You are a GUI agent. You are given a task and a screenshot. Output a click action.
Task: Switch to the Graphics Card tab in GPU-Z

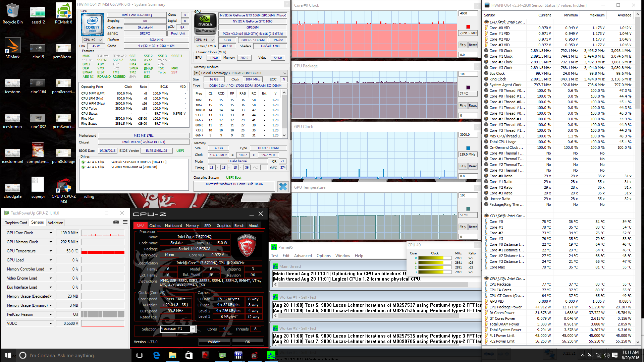pos(15,223)
